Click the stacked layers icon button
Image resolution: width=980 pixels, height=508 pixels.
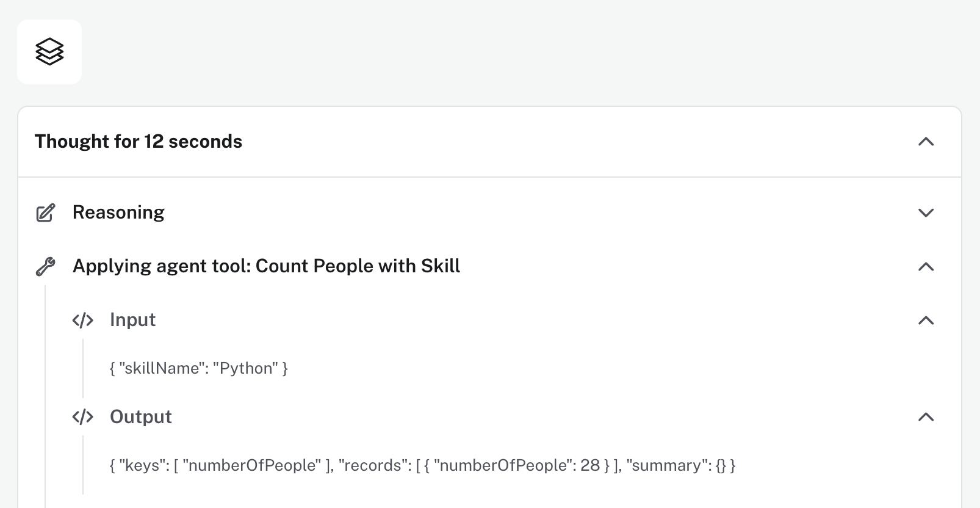click(49, 52)
